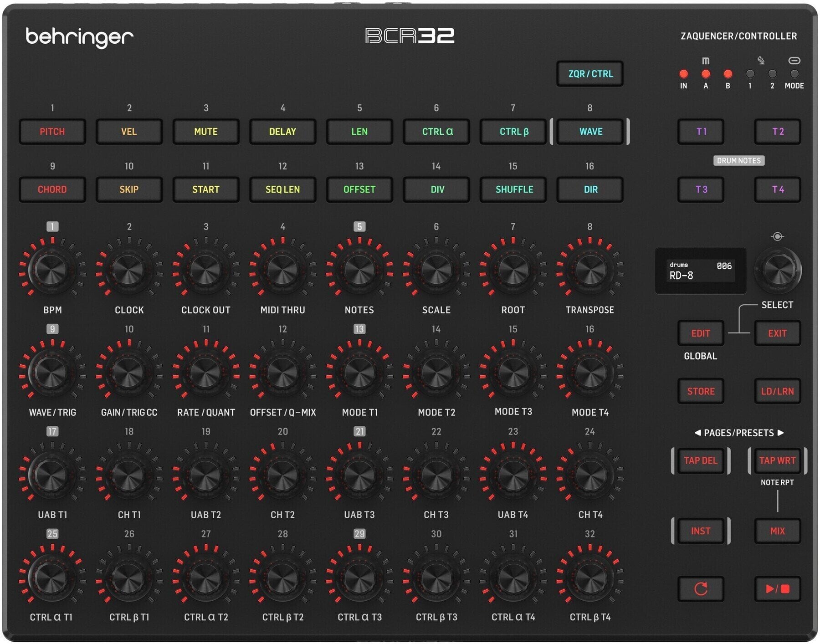The image size is (820, 644).
Task: Click the GAIN / TRIG CC knob
Action: coord(128,373)
